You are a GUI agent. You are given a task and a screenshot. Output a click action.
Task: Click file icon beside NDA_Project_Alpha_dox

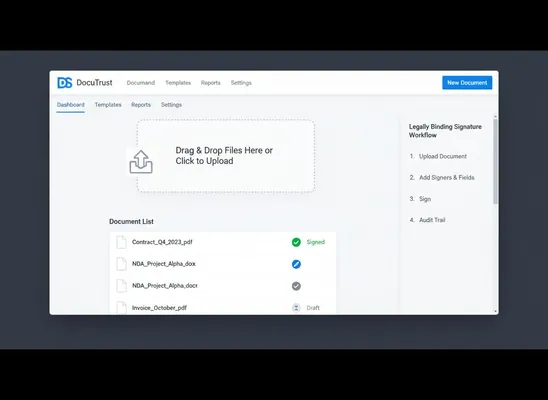coord(121,264)
